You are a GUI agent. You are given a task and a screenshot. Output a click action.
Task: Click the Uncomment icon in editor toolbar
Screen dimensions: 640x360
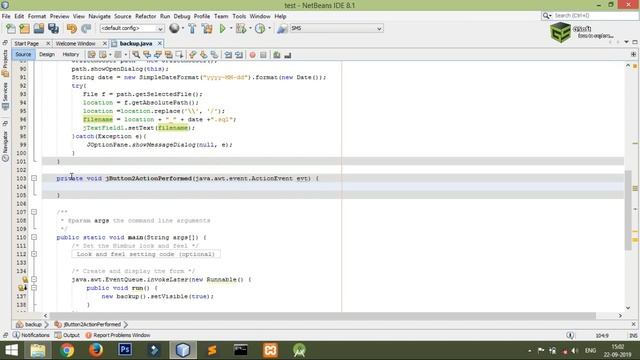288,55
